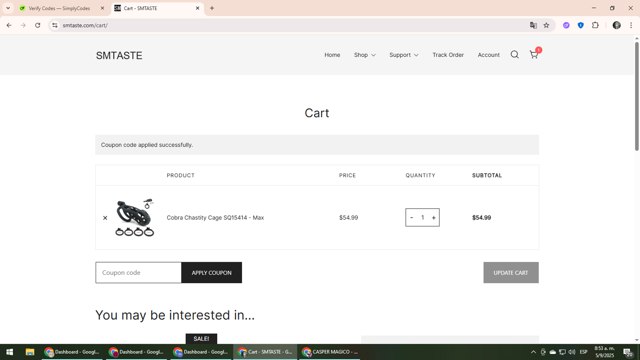
Task: Switch to first Dashboard Chrome taskbar window
Action: tap(72, 352)
